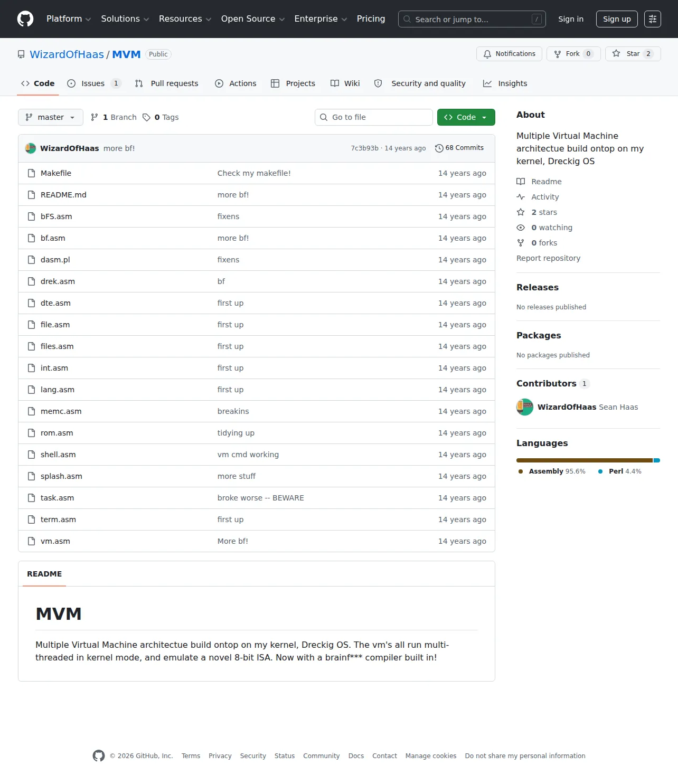Viewport: 678px width, 784px height.
Task: Click the Sign up button
Action: (617, 19)
